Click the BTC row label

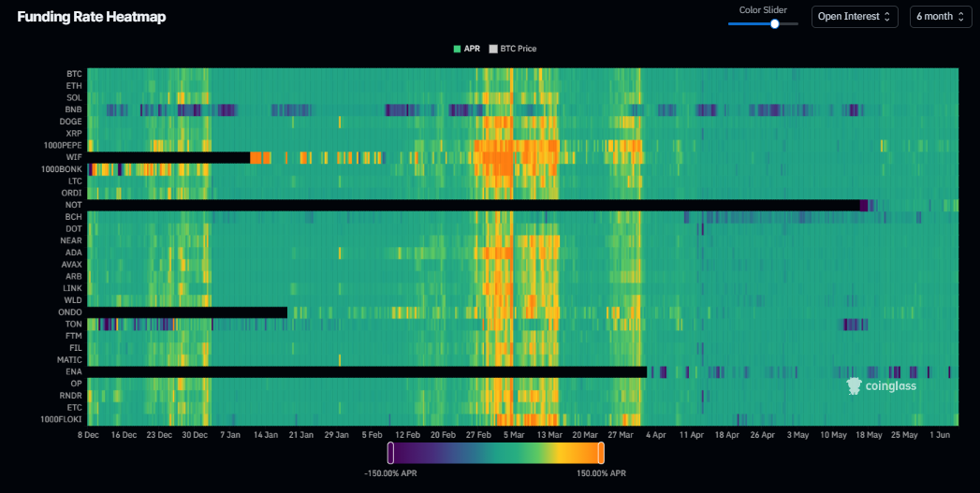[x=74, y=74]
